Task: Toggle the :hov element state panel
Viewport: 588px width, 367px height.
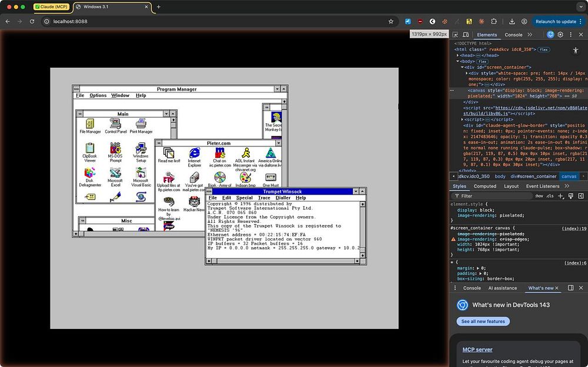Action: coord(539,196)
